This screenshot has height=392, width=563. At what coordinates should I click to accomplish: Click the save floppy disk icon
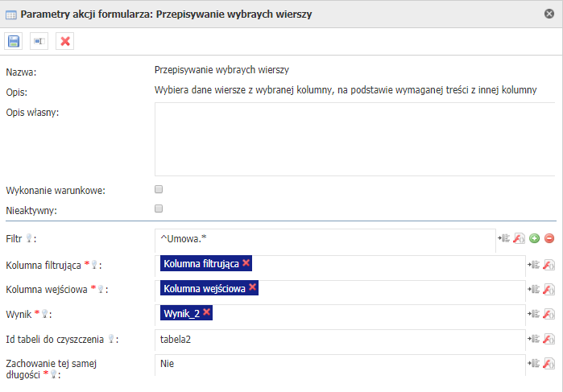pyautogui.click(x=13, y=41)
